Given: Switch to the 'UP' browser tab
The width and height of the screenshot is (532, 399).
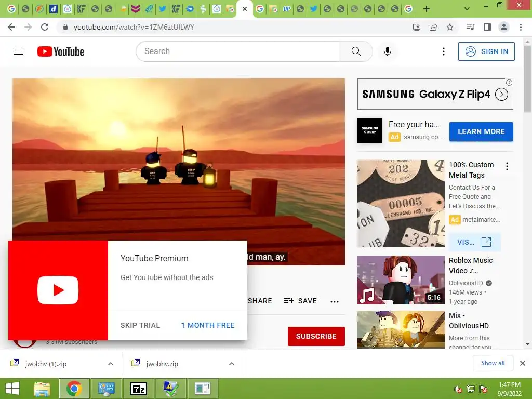Looking at the screenshot, I should [x=287, y=9].
